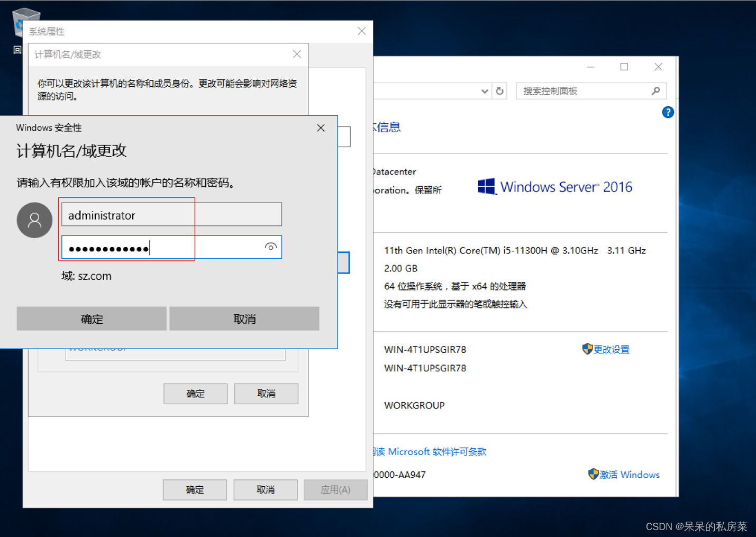Click 确定 at bottom of 系统属性 window

[195, 490]
